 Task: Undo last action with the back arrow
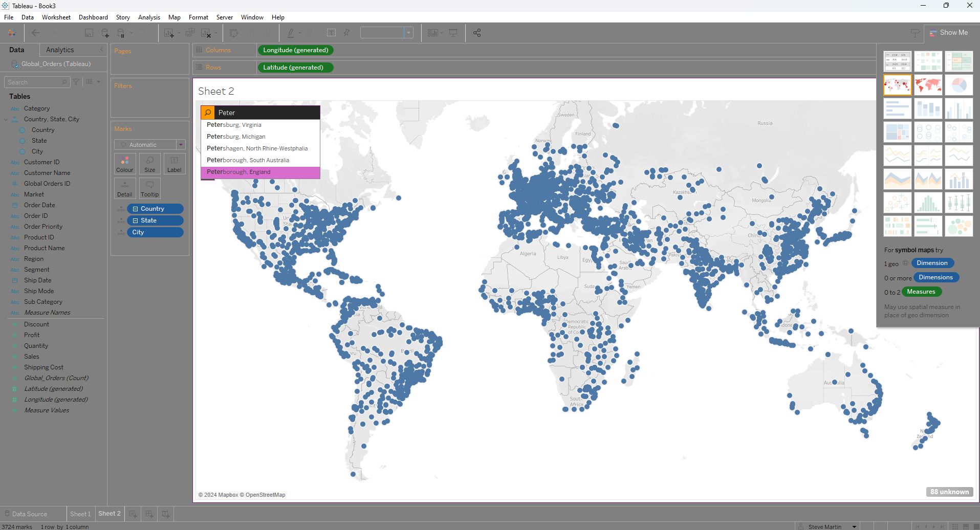coord(35,32)
